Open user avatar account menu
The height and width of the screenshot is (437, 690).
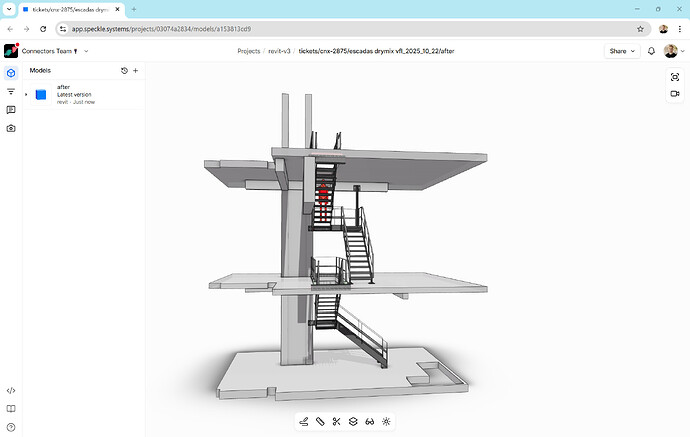[x=674, y=51]
